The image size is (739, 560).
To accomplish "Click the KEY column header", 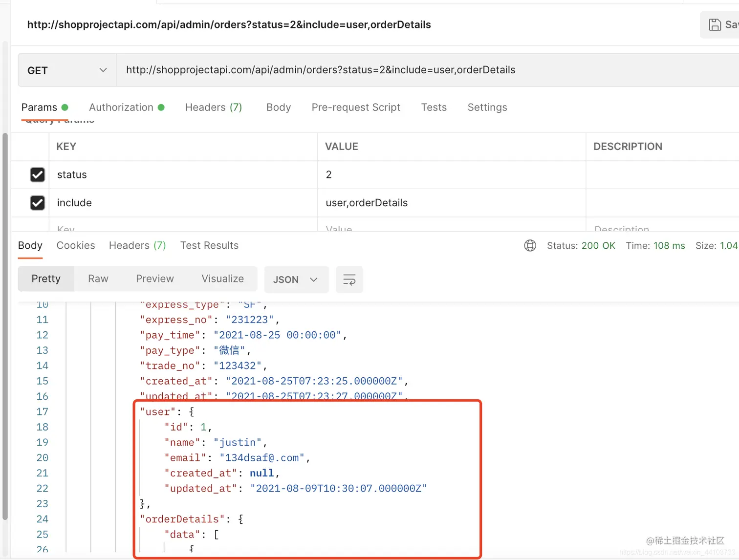I will [66, 147].
